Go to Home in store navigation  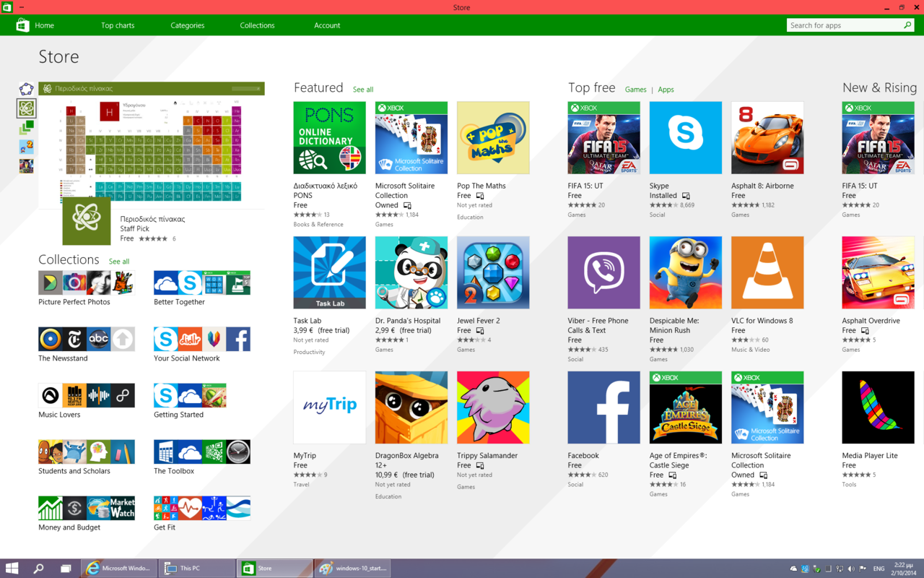[45, 25]
